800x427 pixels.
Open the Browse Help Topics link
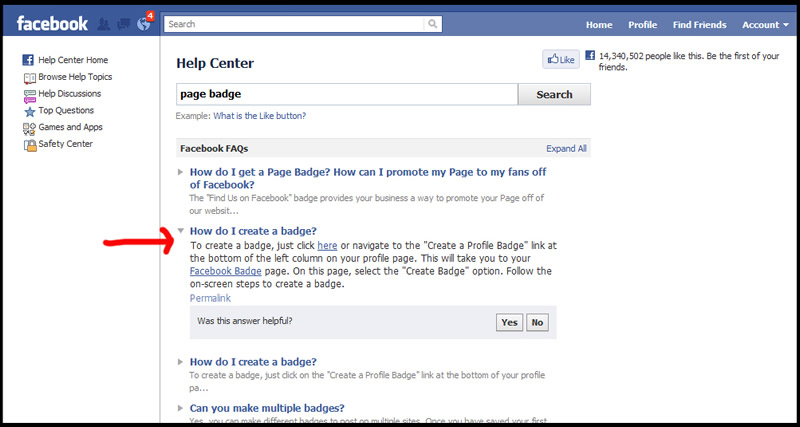click(x=75, y=77)
